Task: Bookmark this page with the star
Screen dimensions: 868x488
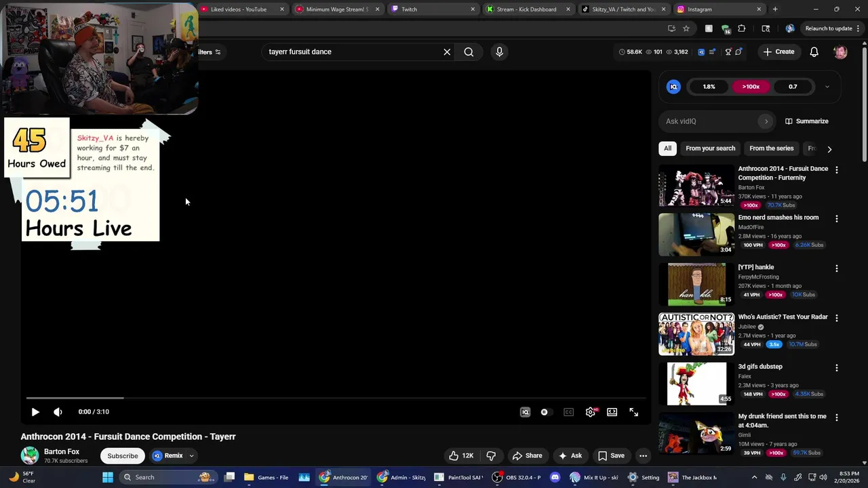Action: click(x=686, y=28)
